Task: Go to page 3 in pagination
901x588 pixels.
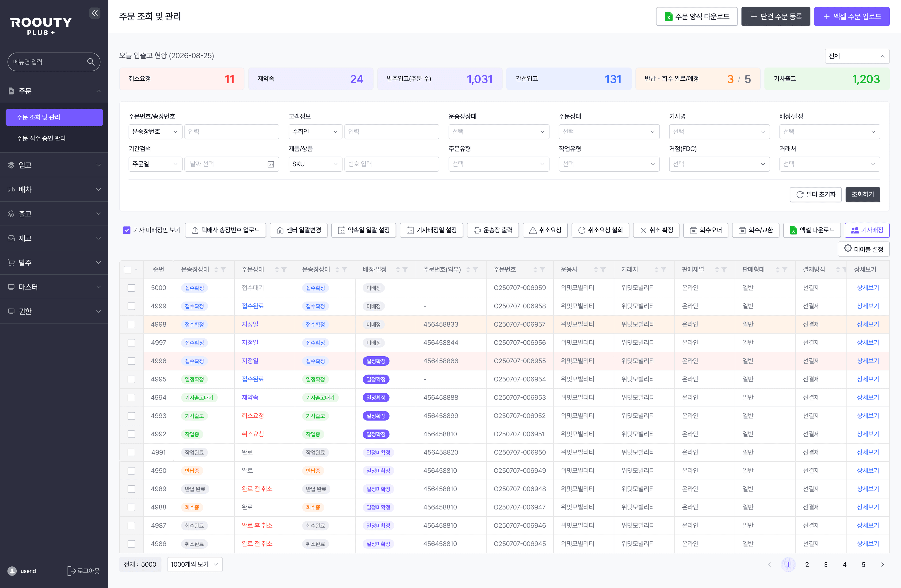Action: [826, 565]
